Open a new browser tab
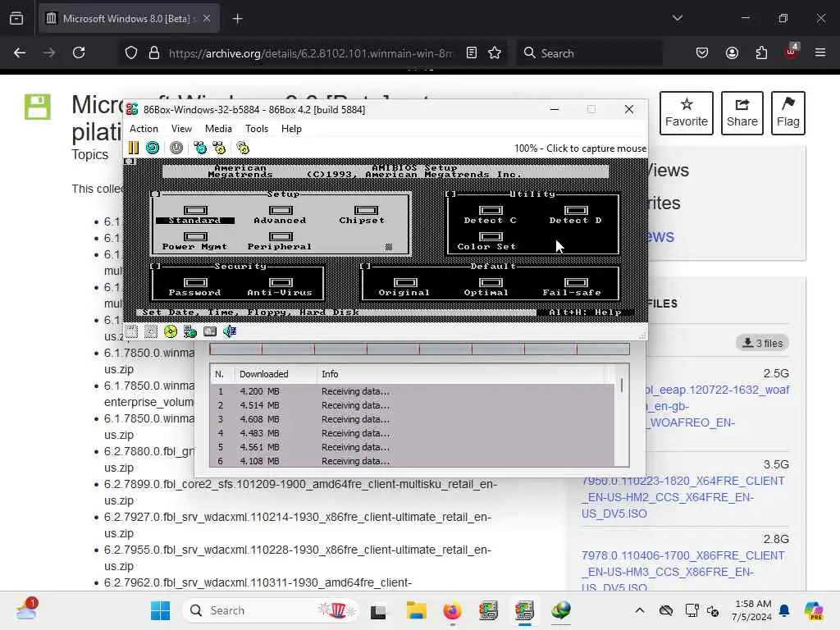The width and height of the screenshot is (840, 630). (x=237, y=19)
